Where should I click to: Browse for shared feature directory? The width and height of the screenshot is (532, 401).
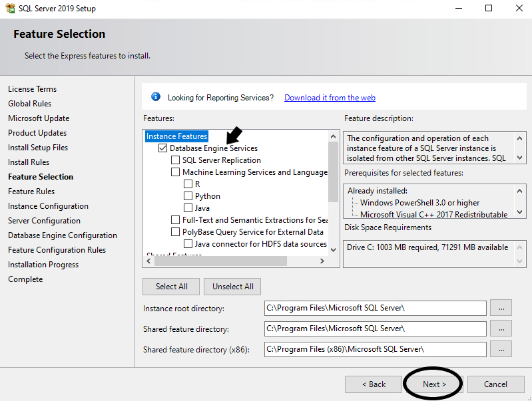[501, 329]
